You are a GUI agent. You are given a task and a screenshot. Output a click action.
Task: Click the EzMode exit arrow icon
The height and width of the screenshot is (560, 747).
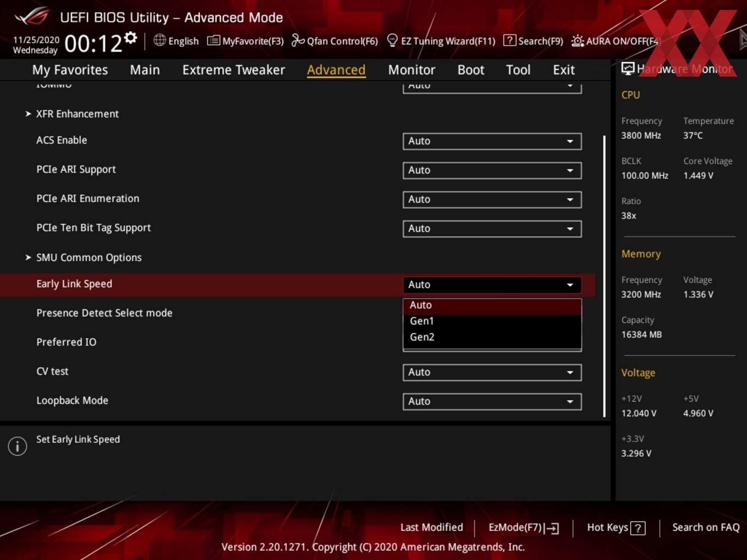553,528
